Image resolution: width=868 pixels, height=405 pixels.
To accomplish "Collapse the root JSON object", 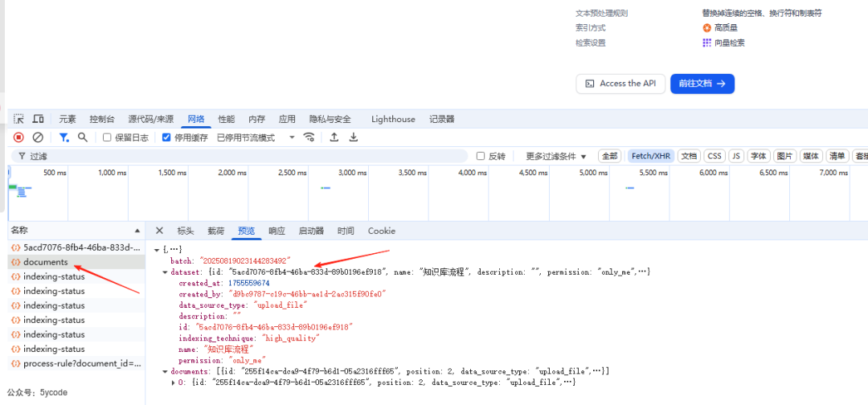I will pos(157,250).
